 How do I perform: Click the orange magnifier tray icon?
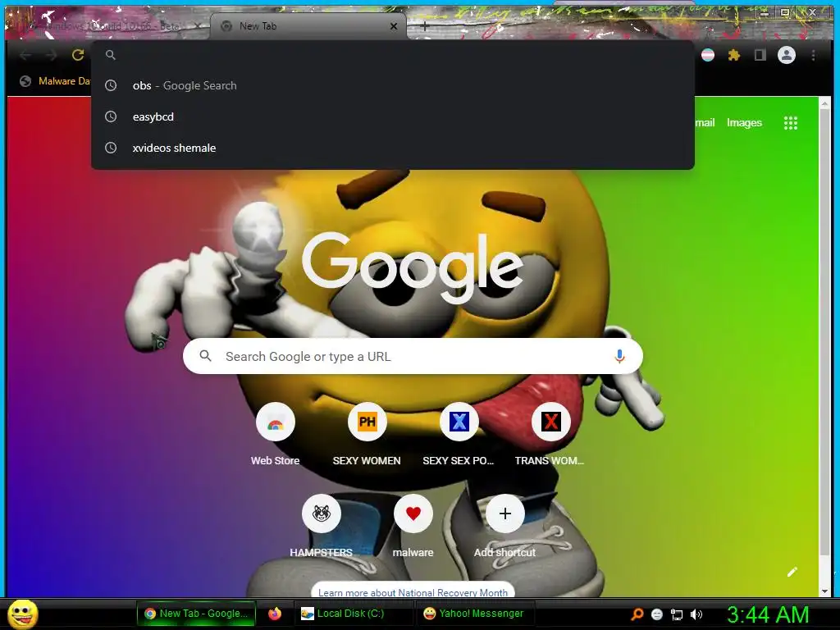(x=637, y=614)
